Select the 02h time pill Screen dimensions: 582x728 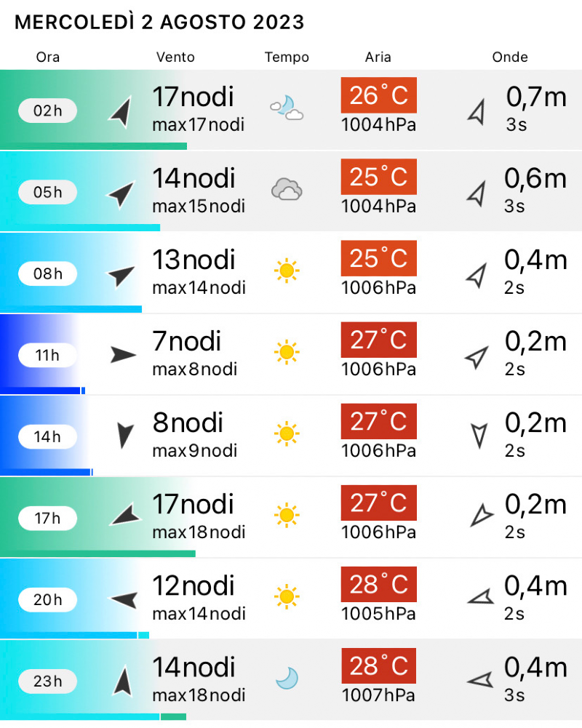pyautogui.click(x=47, y=111)
